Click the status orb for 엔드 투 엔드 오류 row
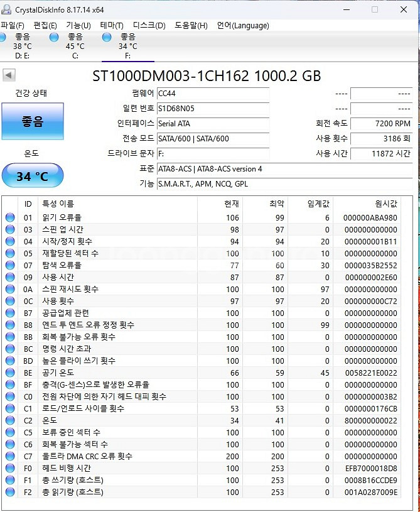The height and width of the screenshot is (512, 420). [x=10, y=325]
